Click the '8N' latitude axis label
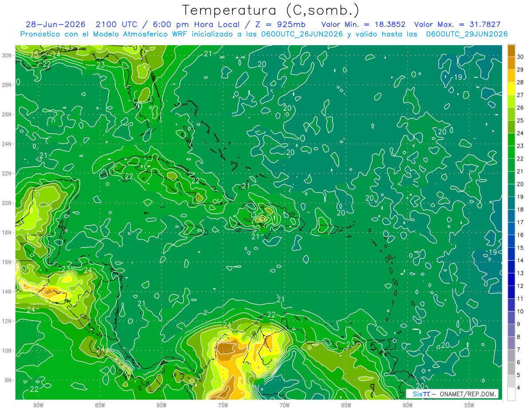Screen dimensions: 532x411 point(9,380)
